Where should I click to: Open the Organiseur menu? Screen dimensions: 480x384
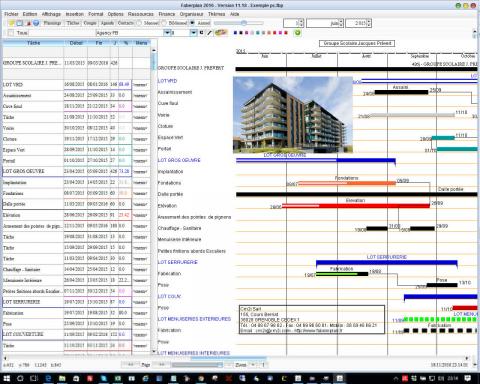coord(191,14)
